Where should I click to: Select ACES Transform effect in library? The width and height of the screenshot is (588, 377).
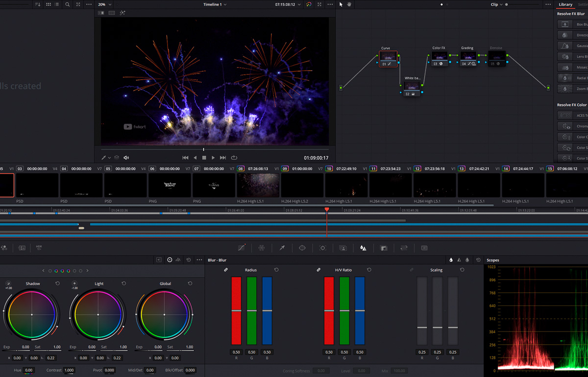572,116
